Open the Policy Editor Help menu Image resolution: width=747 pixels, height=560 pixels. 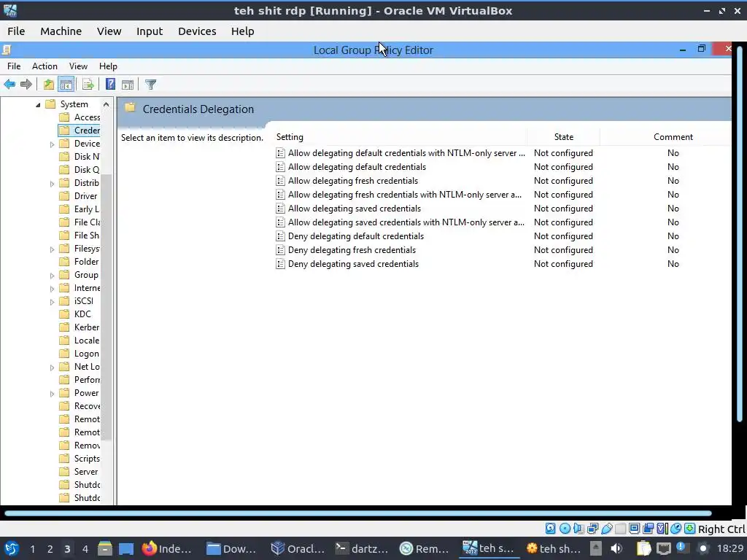(x=108, y=66)
